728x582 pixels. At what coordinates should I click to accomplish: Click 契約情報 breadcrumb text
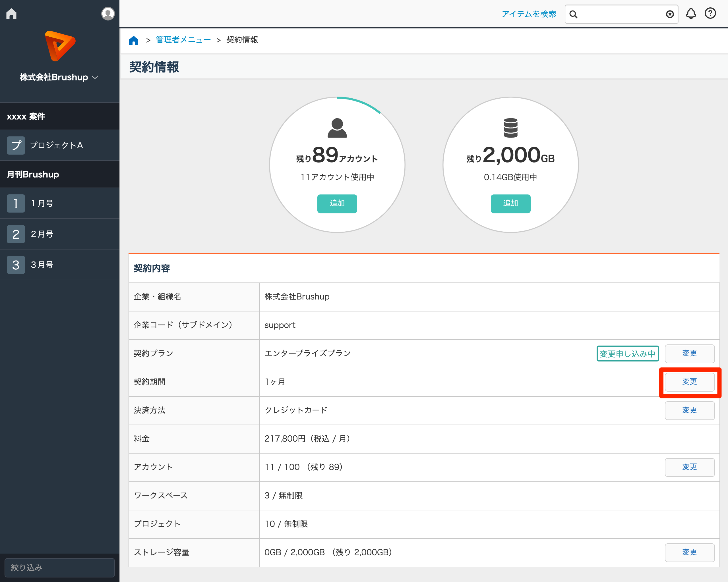[242, 40]
